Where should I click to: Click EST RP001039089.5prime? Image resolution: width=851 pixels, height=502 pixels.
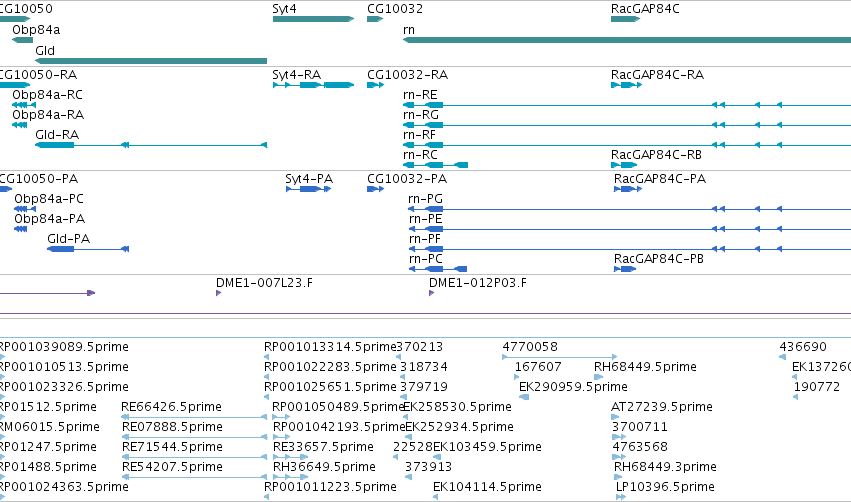click(x=63, y=347)
